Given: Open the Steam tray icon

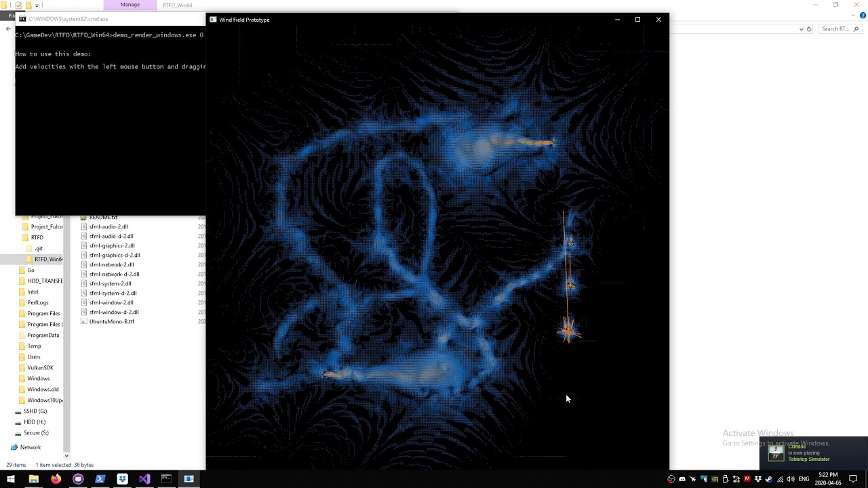Looking at the screenshot, I should tap(769, 479).
